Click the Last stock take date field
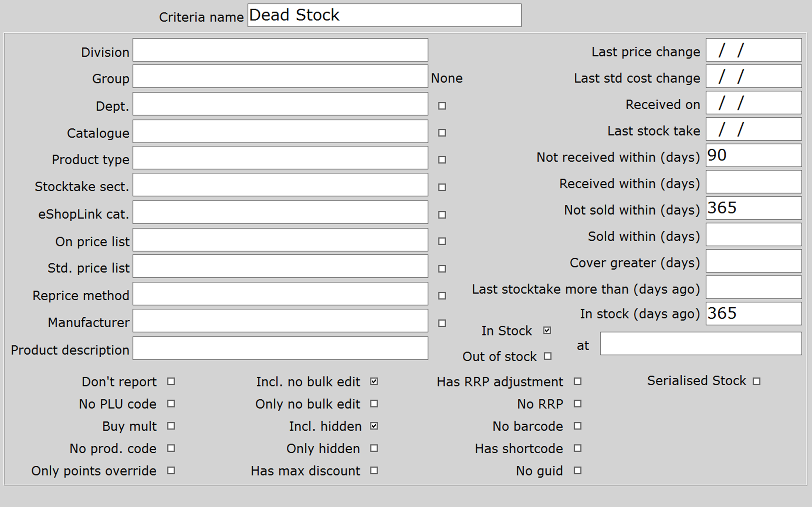Screen dimensions: 812x507 pos(753,129)
